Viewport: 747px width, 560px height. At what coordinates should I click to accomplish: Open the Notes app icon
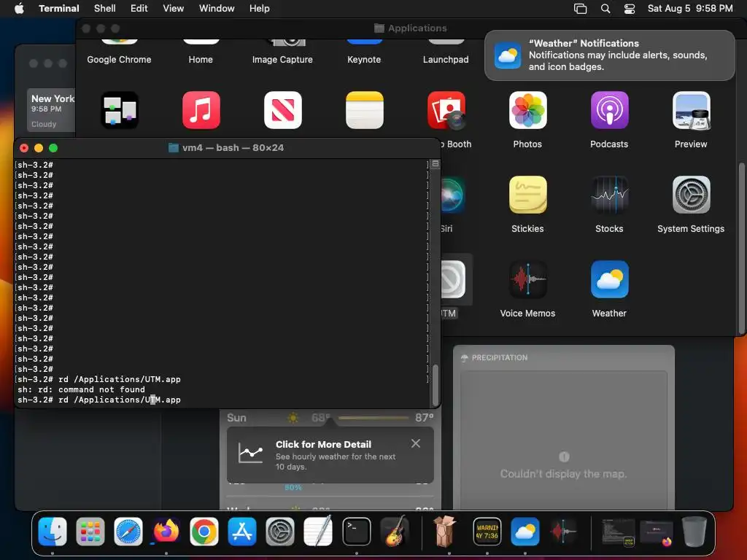point(365,110)
